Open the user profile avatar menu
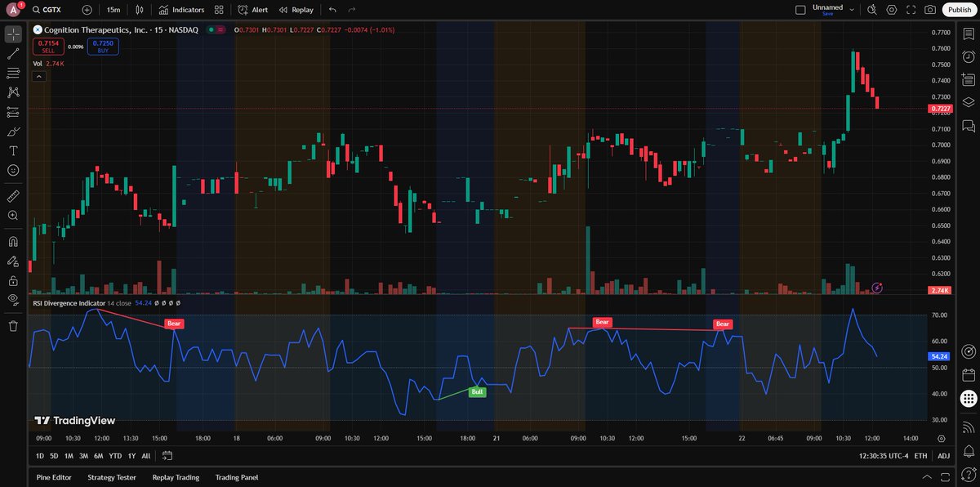Viewport: 980px width, 487px height. pyautogui.click(x=14, y=10)
